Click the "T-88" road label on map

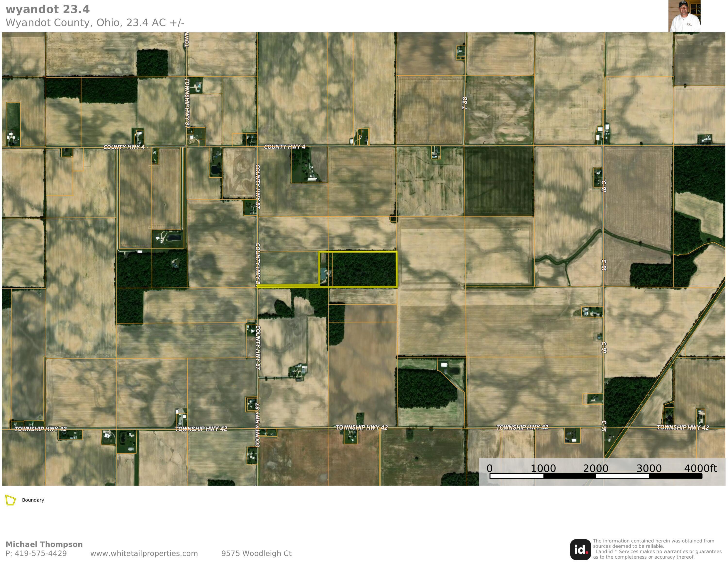point(465,103)
